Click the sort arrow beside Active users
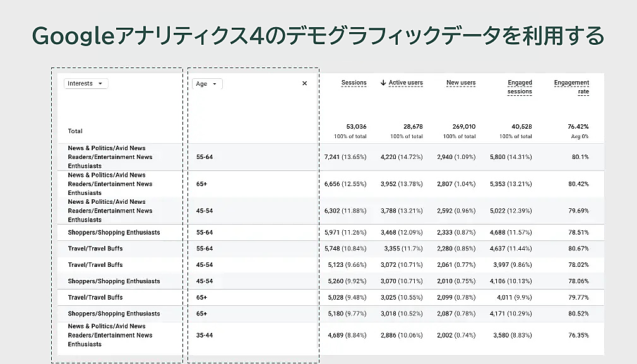Image resolution: width=637 pixels, height=364 pixels. (x=383, y=83)
